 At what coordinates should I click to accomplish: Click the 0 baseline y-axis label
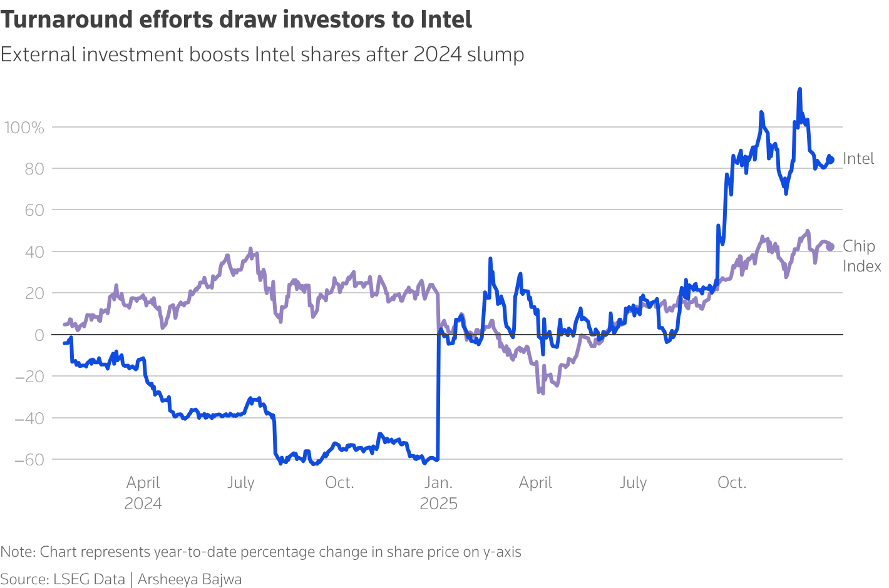39,335
